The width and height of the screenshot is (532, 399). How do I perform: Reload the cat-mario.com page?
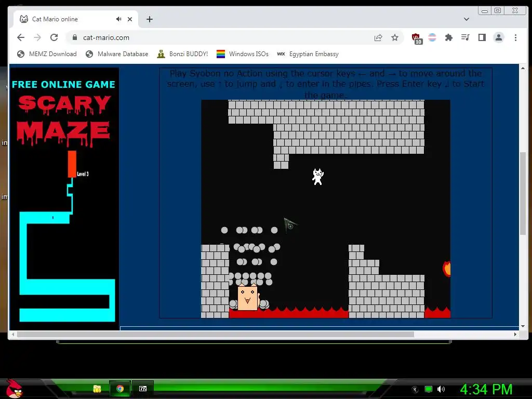tap(54, 37)
